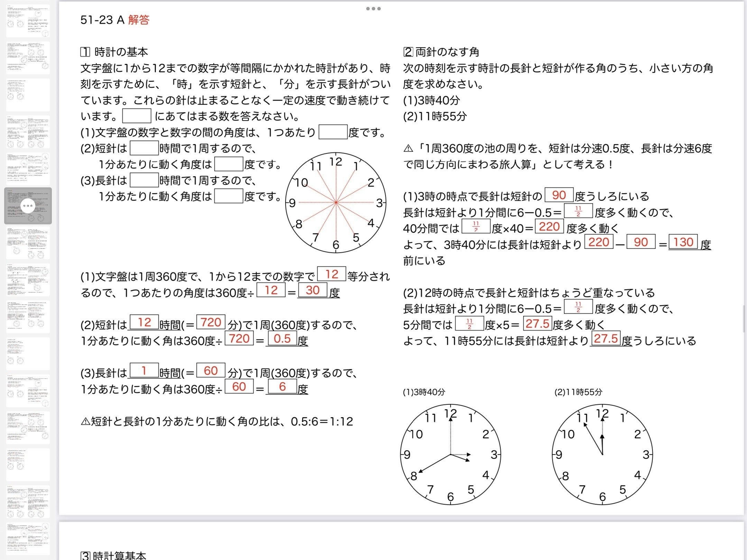Click the 3時40分 clock face diagram

point(450,455)
